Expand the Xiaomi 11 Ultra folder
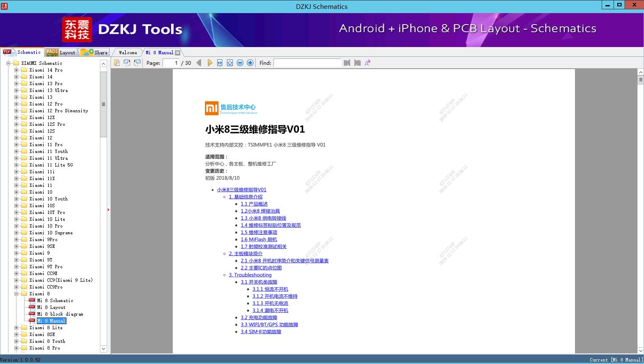This screenshot has height=364, width=644. pyautogui.click(x=16, y=158)
